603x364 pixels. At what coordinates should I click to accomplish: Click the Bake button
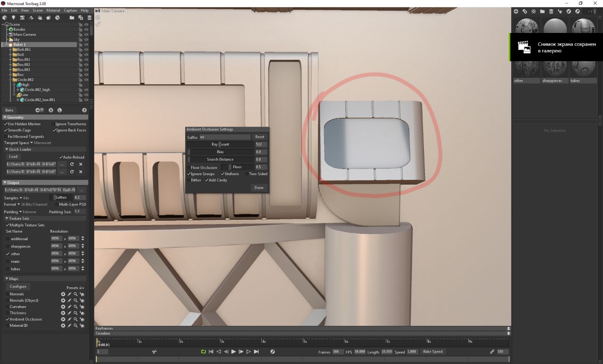(x=9, y=110)
